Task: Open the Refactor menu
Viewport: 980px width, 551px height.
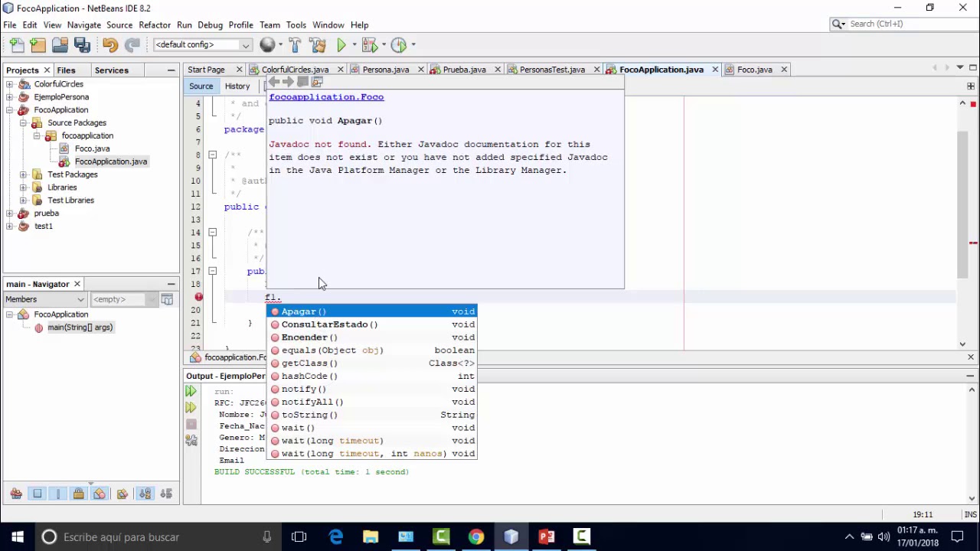Action: pyautogui.click(x=155, y=25)
